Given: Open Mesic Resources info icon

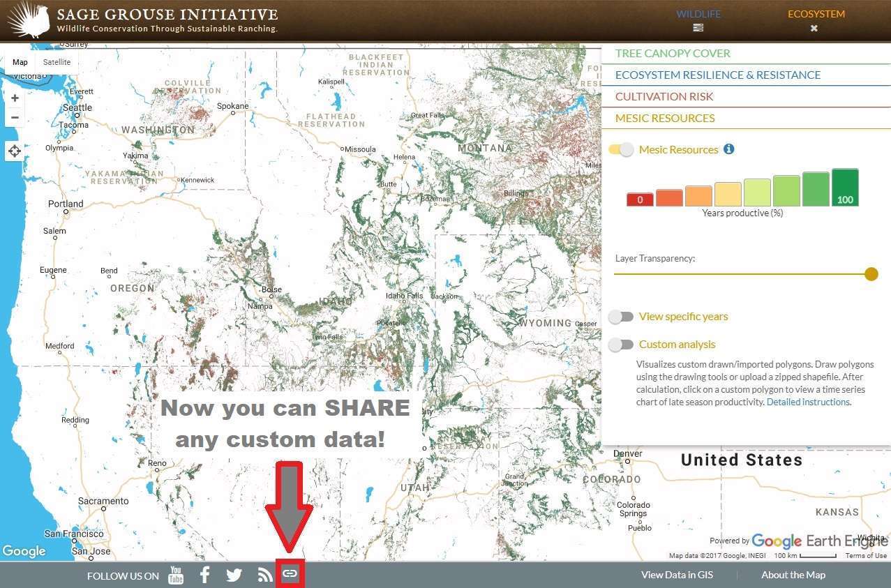Looking at the screenshot, I should 729,149.
